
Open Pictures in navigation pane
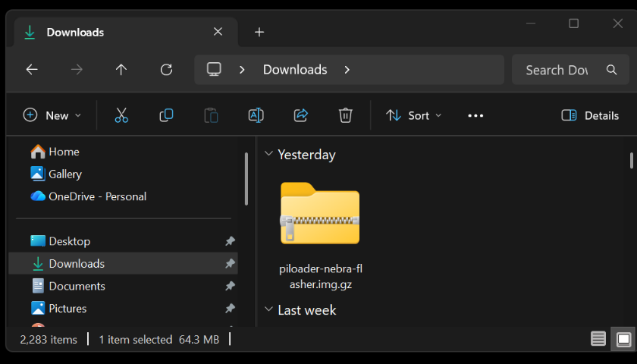click(58, 308)
